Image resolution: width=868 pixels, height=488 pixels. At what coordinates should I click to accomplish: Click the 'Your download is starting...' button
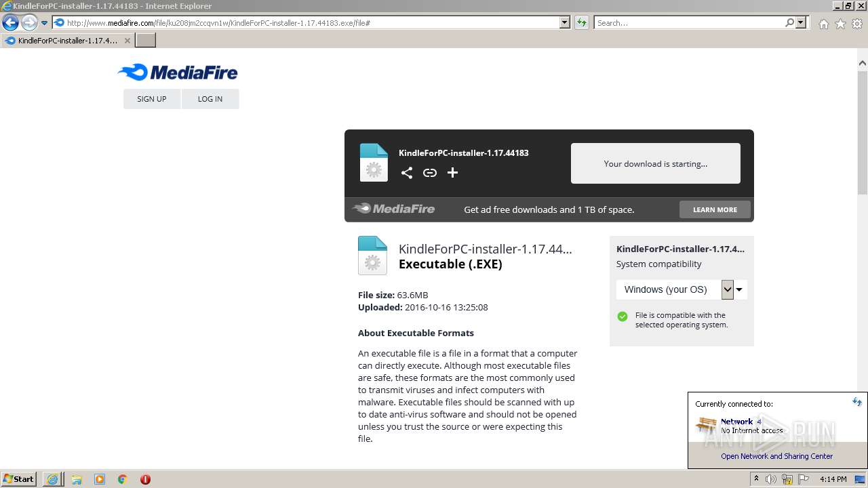[x=656, y=163]
